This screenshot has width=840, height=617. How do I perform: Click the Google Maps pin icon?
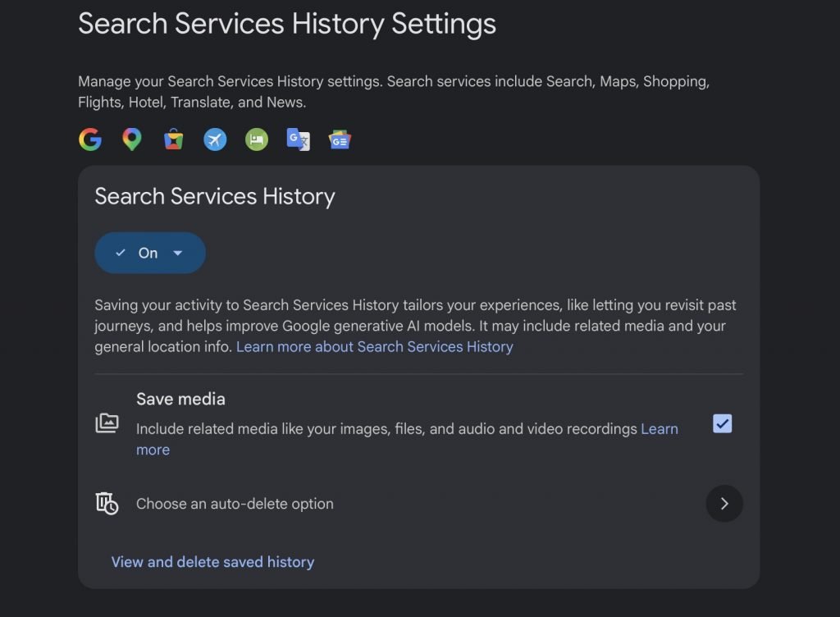(132, 139)
